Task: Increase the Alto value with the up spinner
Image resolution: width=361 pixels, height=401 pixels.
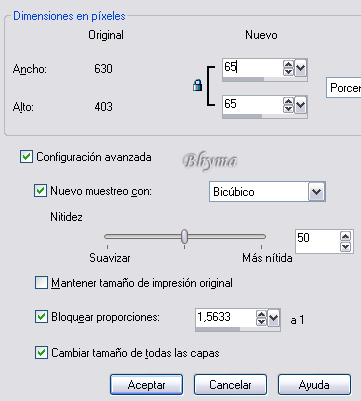Action: pos(288,101)
